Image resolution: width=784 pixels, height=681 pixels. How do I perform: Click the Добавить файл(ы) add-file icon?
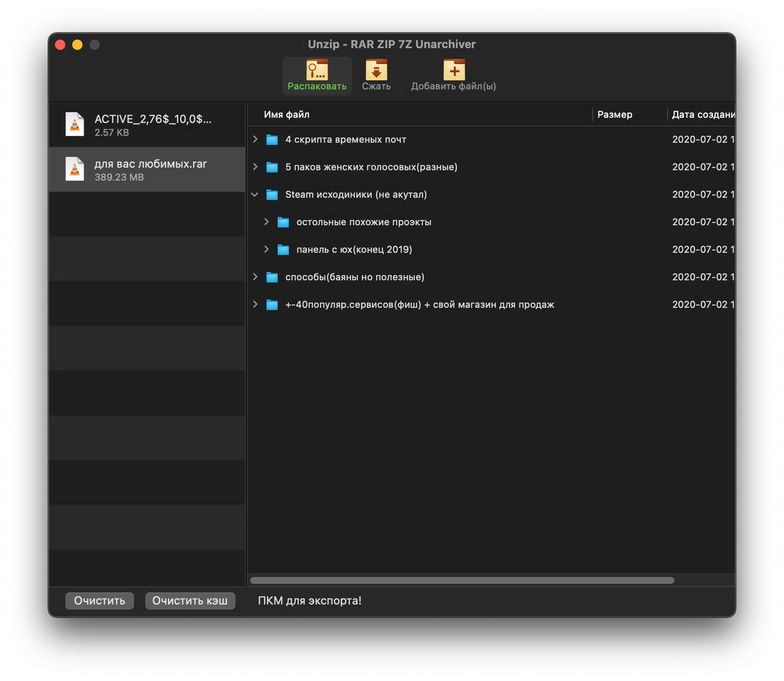[454, 71]
